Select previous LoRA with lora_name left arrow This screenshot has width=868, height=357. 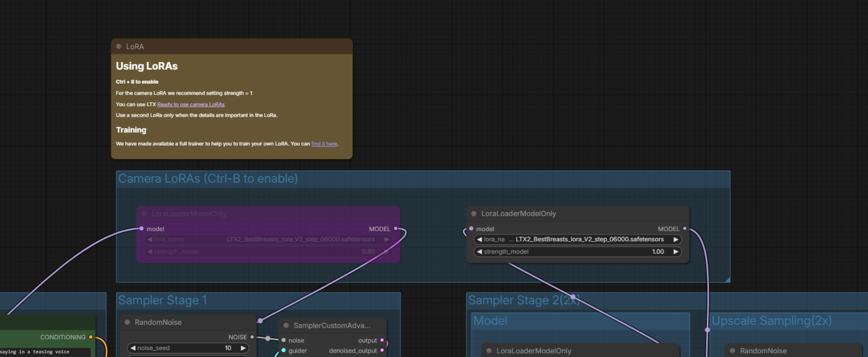coord(479,239)
